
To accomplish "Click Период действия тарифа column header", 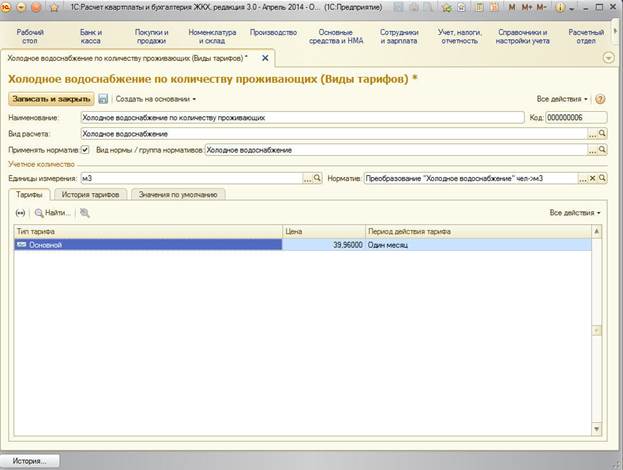I will tap(478, 231).
